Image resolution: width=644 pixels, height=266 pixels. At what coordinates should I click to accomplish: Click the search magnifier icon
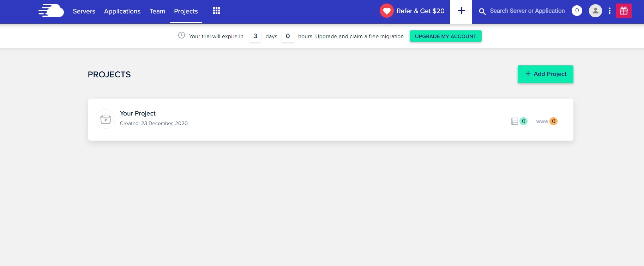[482, 11]
